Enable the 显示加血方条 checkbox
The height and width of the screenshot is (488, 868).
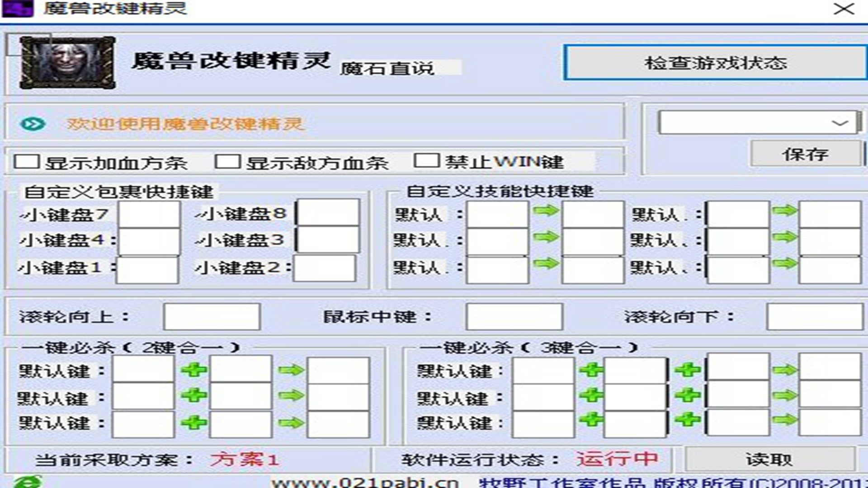pos(26,162)
